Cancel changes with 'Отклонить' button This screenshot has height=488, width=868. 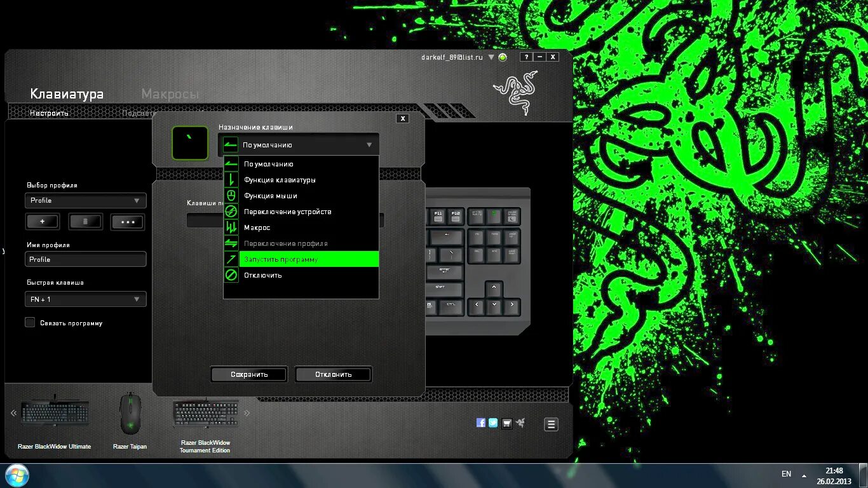pos(334,374)
